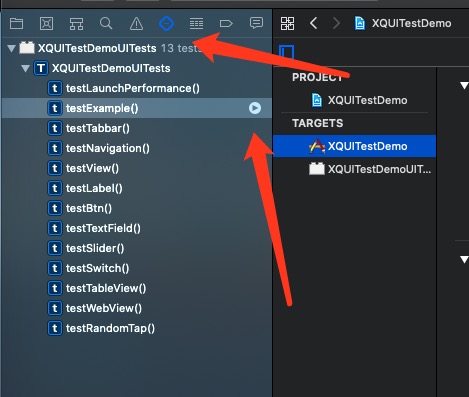The image size is (469, 397).
Task: Open the Issue navigator warning icon
Action: pyautogui.click(x=136, y=24)
